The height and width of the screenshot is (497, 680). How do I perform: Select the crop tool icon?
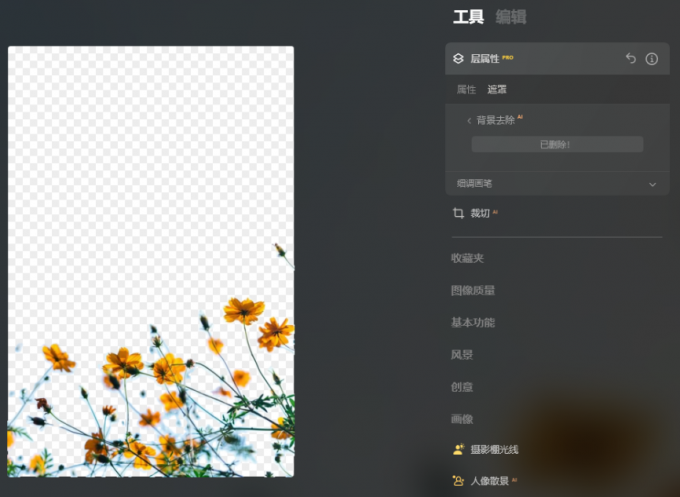pyautogui.click(x=458, y=213)
